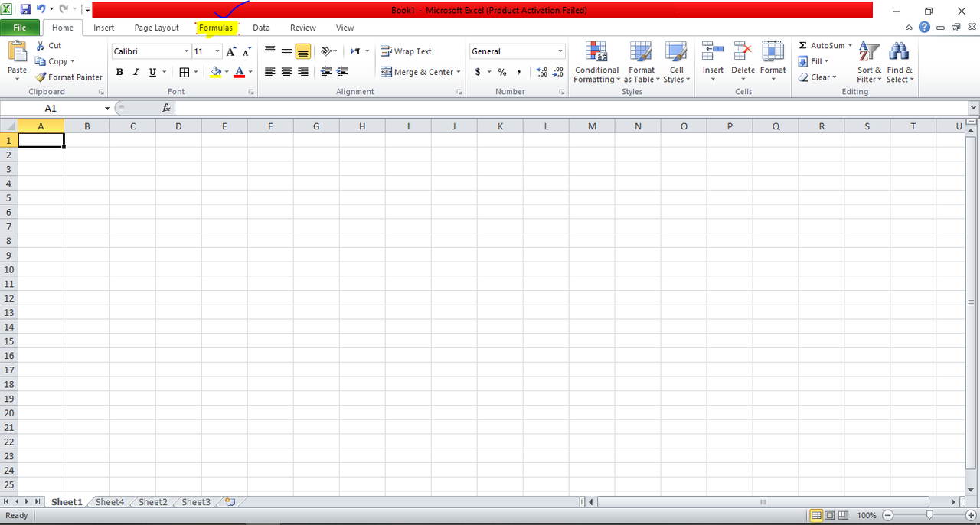980x525 pixels.
Task: Decrease font size with Shrink Font icon
Action: [x=247, y=51]
